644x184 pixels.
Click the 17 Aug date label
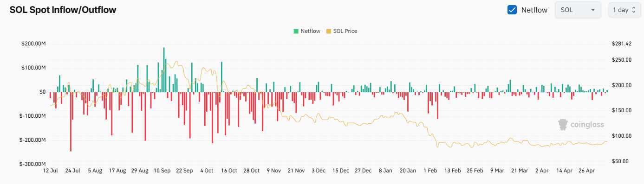point(117,171)
